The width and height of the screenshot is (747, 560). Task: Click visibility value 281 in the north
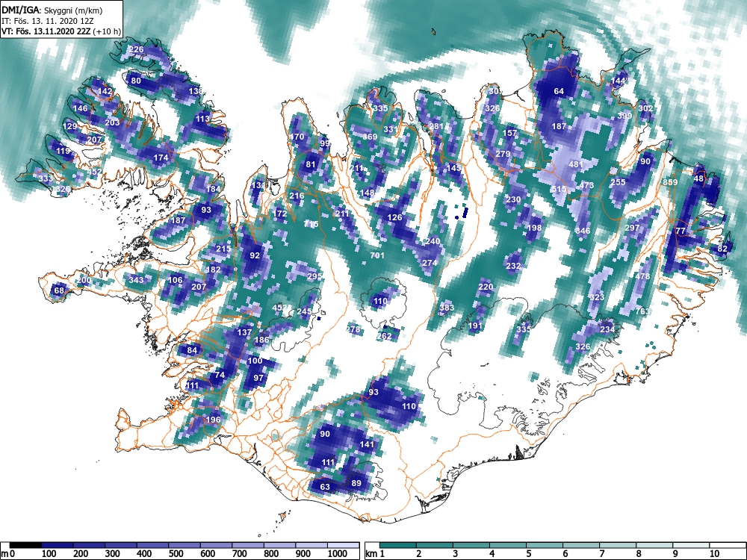[x=436, y=126]
